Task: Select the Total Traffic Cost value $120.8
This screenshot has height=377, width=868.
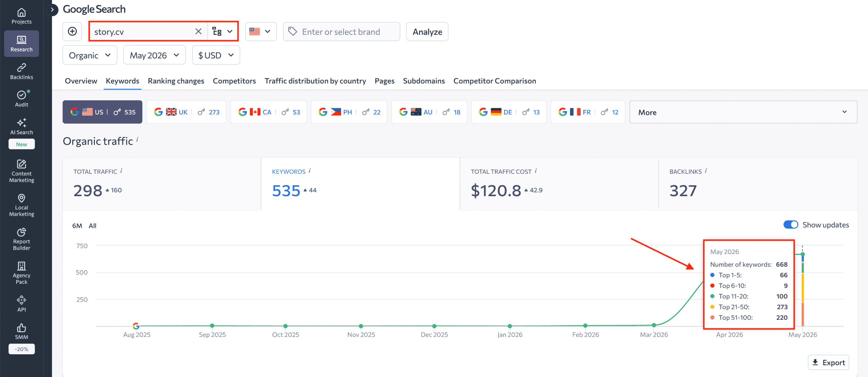Action: 496,191
